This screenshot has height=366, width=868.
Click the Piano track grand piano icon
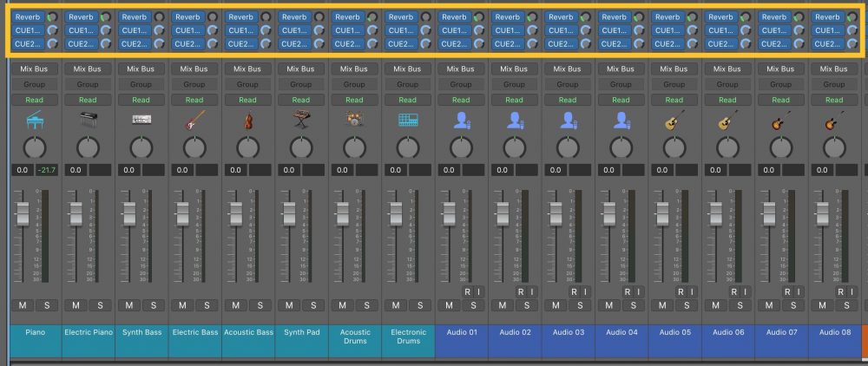pos(35,121)
